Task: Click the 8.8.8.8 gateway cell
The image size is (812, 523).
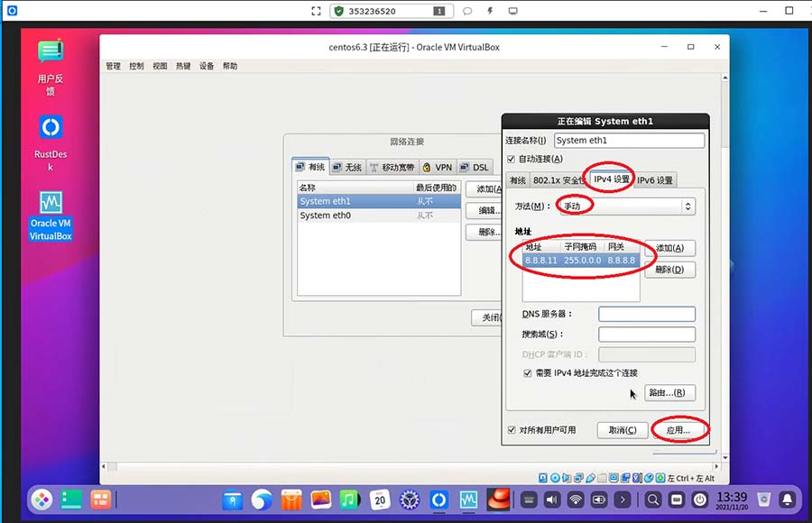Action: pos(622,261)
